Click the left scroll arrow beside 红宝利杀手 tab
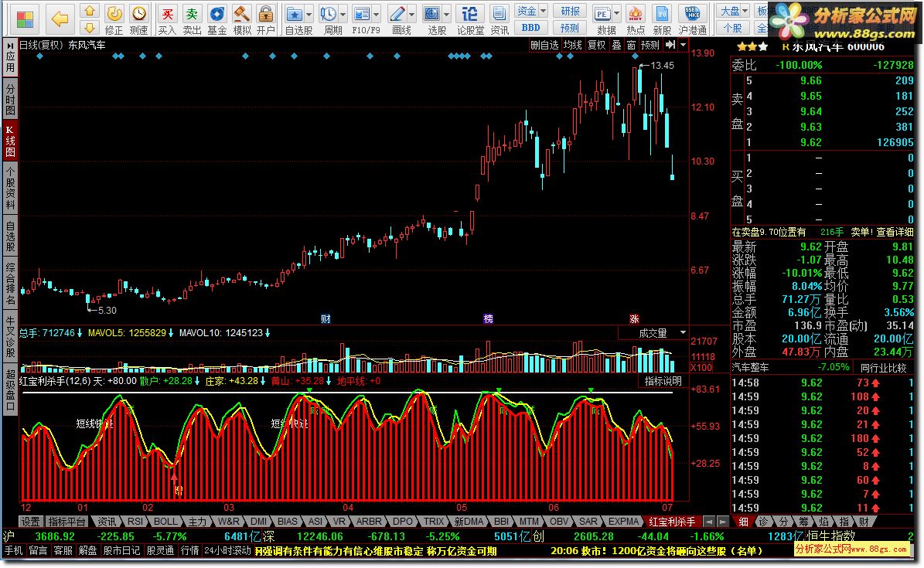This screenshot has height=568, width=924. (710, 522)
